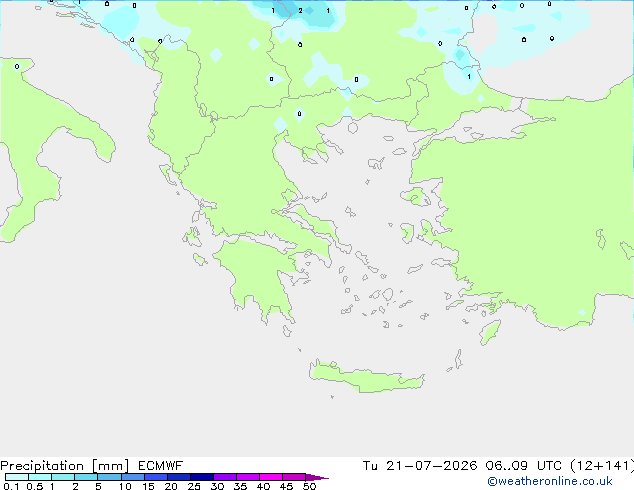Screen dimensions: 634x490
Task: Click the 25–30 mm dark navy legend swatch
Action: 202,477
